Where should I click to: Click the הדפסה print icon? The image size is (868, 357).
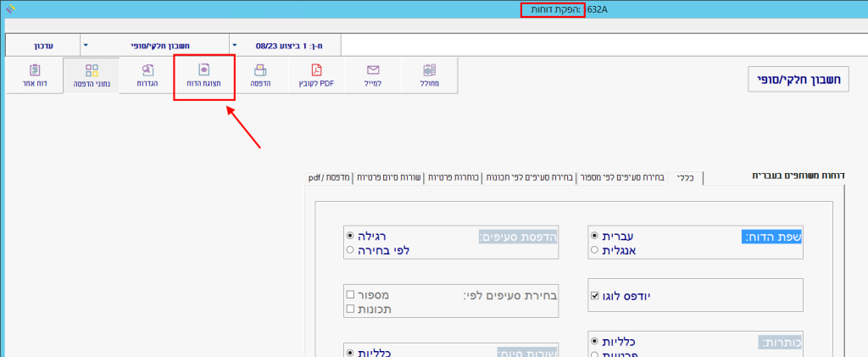260,75
